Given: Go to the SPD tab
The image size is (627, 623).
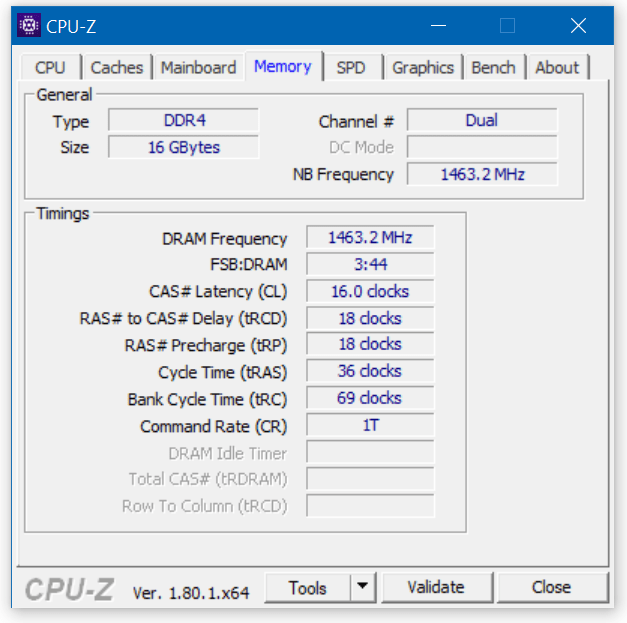Looking at the screenshot, I should coord(351,68).
